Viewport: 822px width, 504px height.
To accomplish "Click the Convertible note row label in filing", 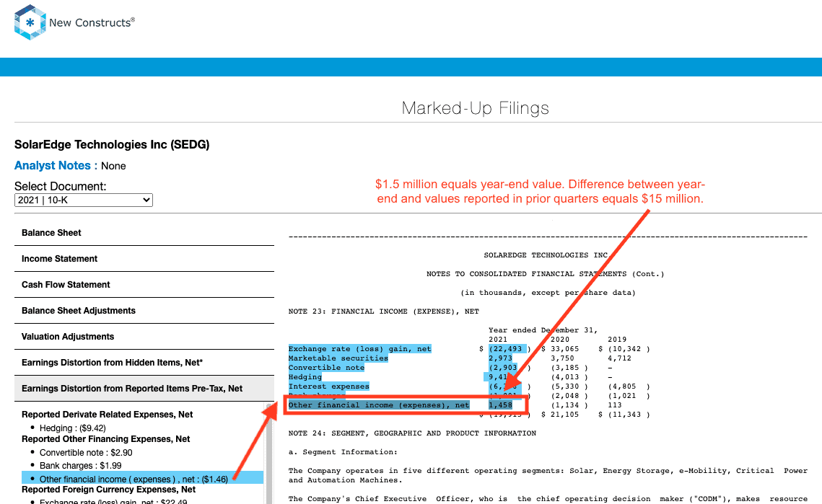I will tap(326, 368).
